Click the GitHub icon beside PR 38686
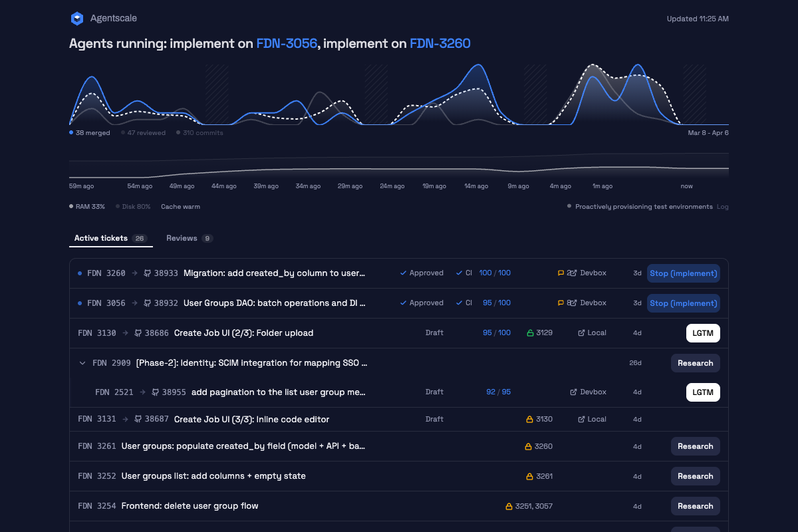 138,333
